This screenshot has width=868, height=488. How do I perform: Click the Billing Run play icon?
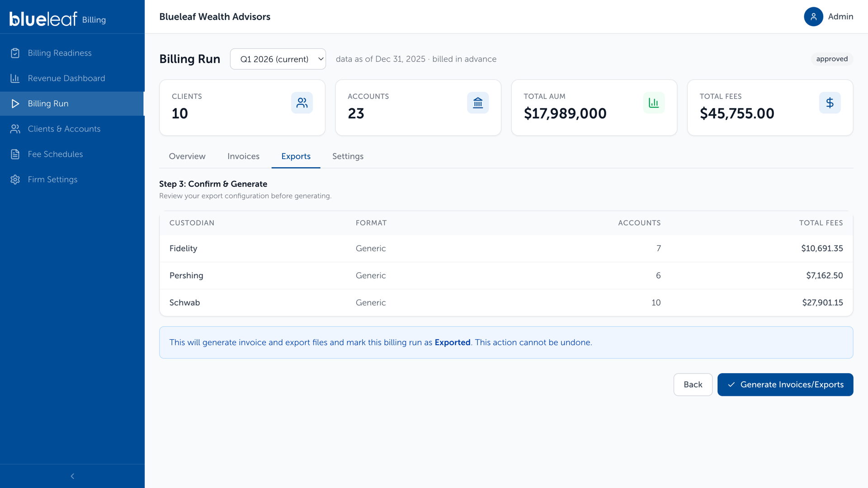coord(15,103)
